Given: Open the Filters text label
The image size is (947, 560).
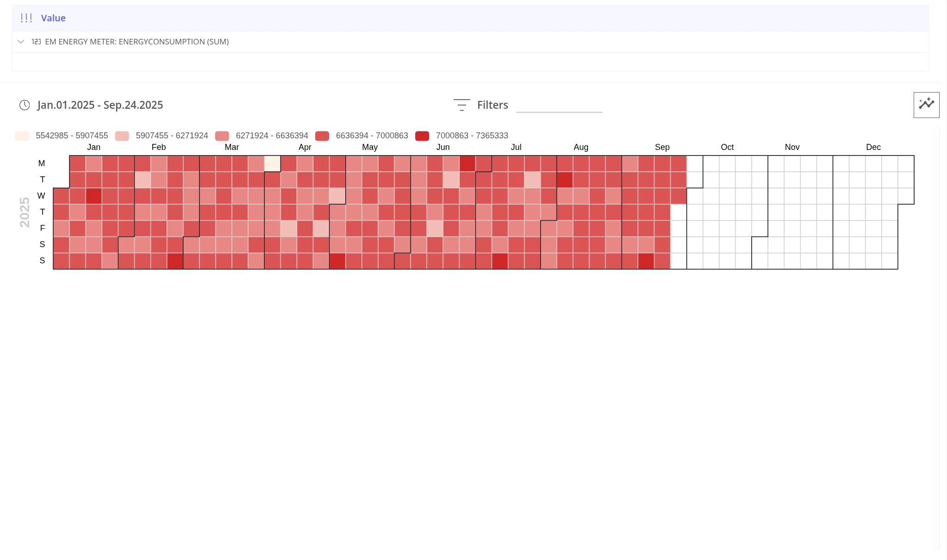Looking at the screenshot, I should [x=492, y=105].
